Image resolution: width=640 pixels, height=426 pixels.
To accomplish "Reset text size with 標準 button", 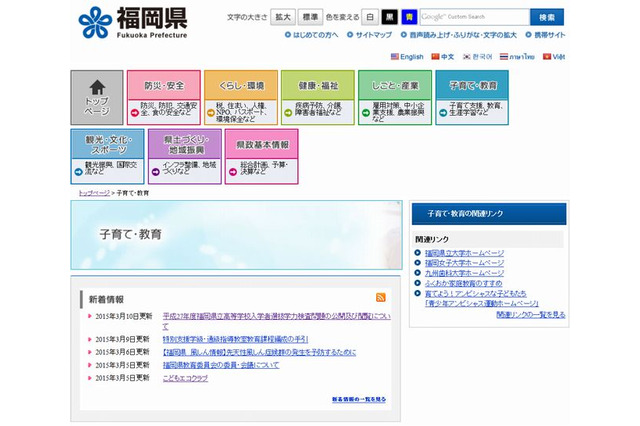I will point(310,17).
